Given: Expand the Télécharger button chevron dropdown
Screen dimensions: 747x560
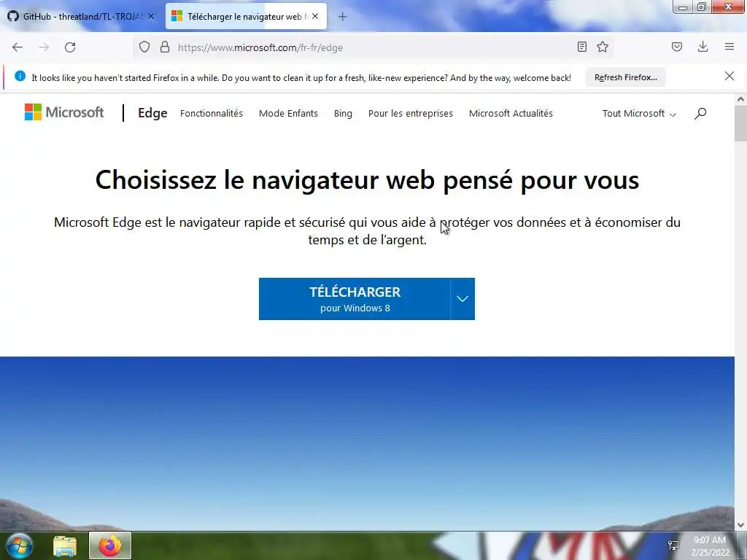Looking at the screenshot, I should pos(462,299).
